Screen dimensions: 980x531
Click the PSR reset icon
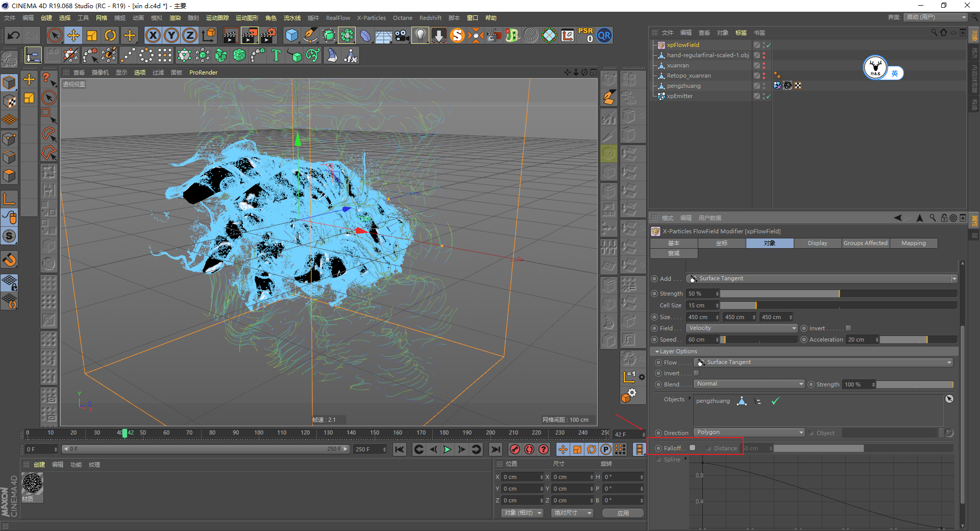(586, 36)
